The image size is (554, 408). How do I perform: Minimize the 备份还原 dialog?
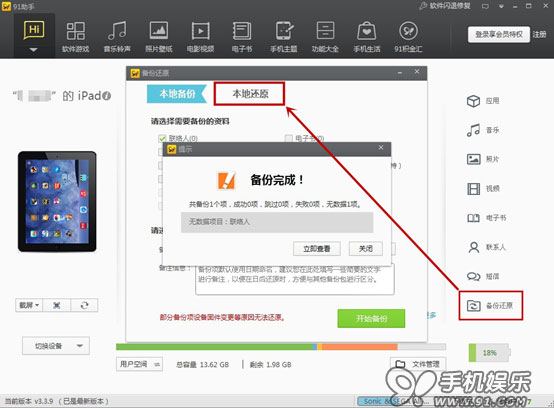coord(400,73)
